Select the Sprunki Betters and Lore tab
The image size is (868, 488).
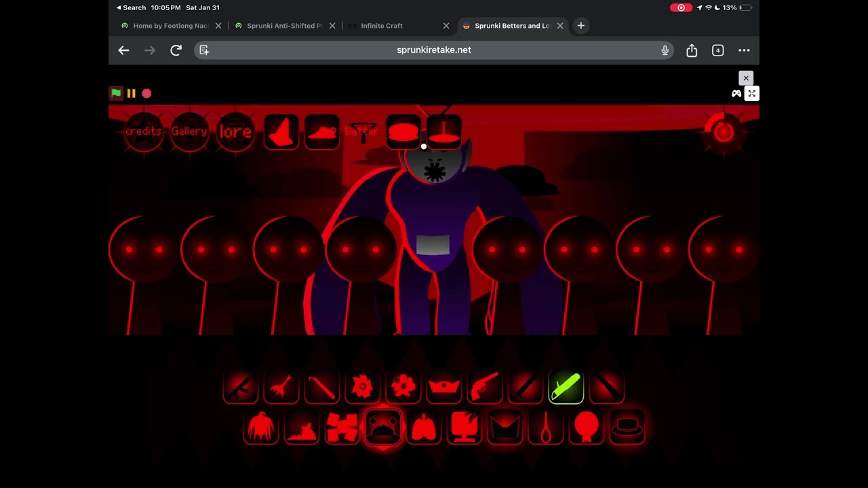pyautogui.click(x=513, y=26)
